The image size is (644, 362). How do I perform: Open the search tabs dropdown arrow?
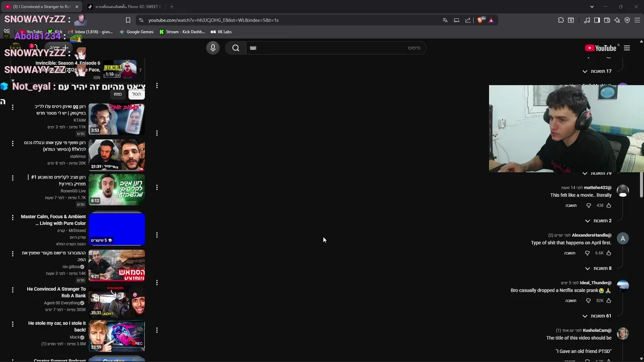pyautogui.click(x=592, y=7)
